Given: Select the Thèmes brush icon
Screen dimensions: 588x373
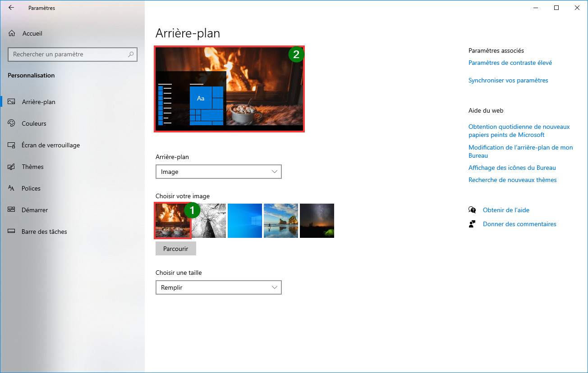Looking at the screenshot, I should click(x=12, y=167).
